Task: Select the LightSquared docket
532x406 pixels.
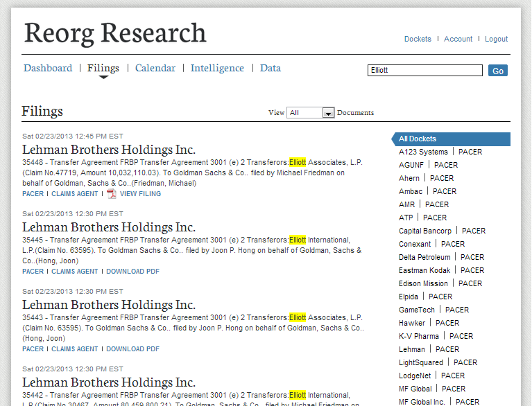Action: [x=421, y=362]
